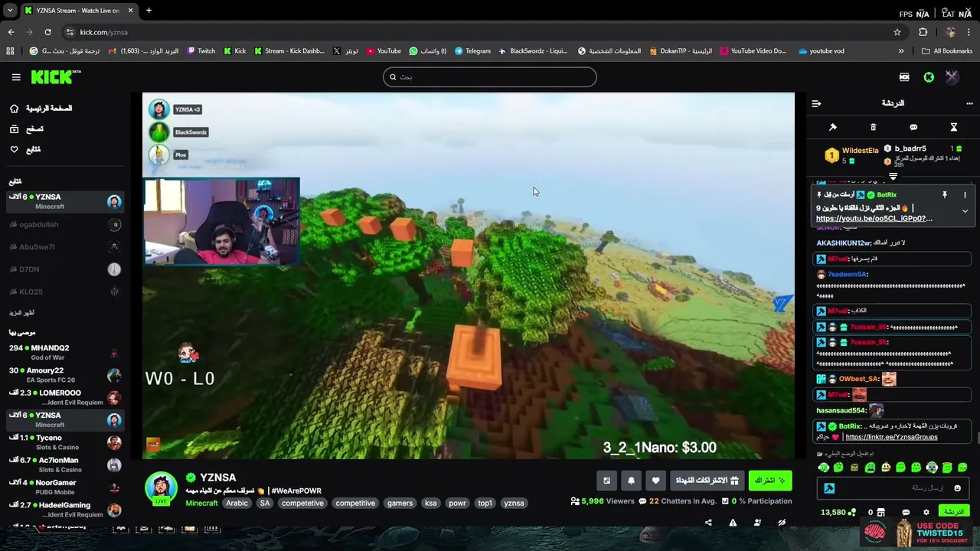Click the hourglass slow mode icon
This screenshot has width=980, height=551.
click(954, 127)
